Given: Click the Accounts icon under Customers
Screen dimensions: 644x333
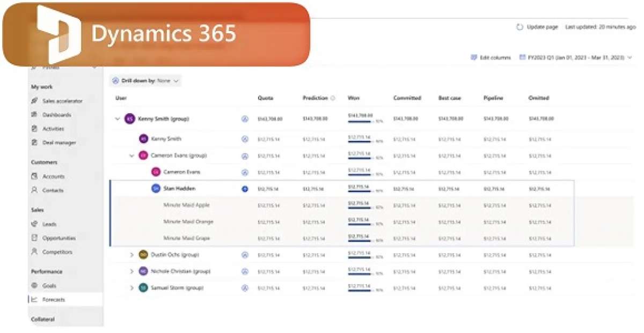Looking at the screenshot, I should (34, 176).
